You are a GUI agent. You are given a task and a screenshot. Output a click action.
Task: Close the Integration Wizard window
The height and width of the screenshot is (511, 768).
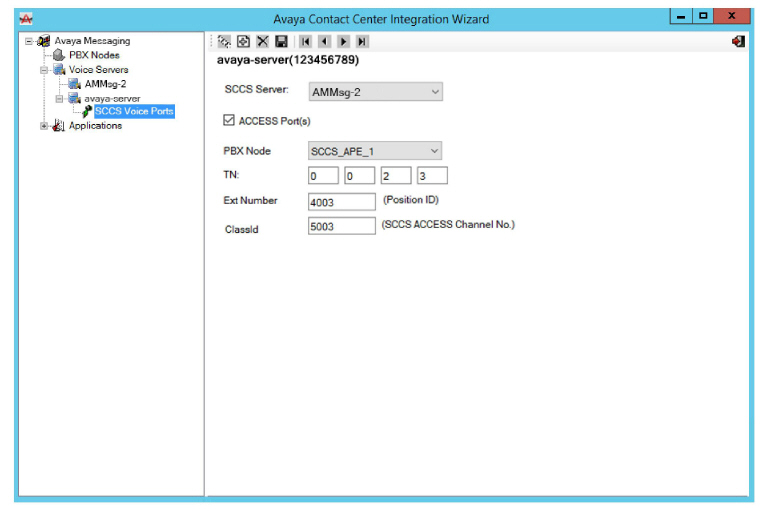[732, 16]
